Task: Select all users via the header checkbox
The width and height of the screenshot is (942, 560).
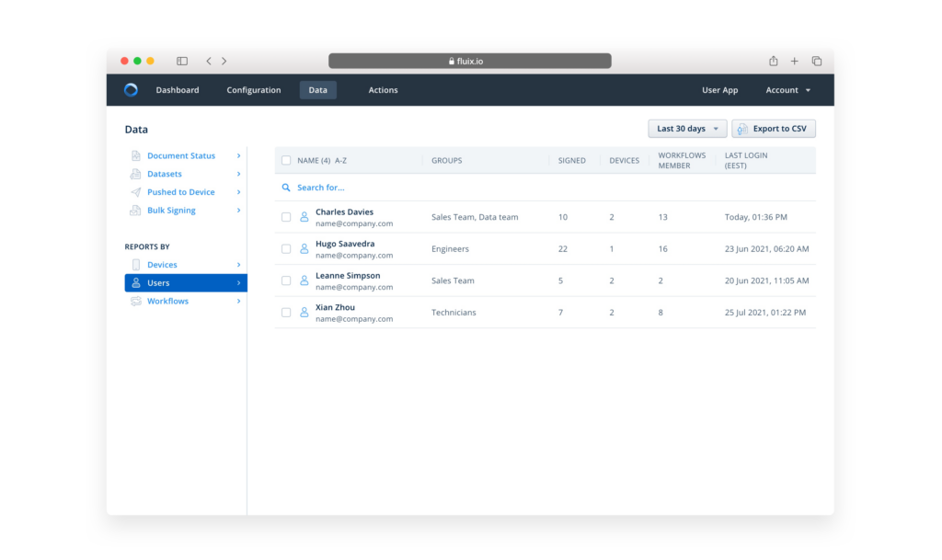Action: coord(286,159)
